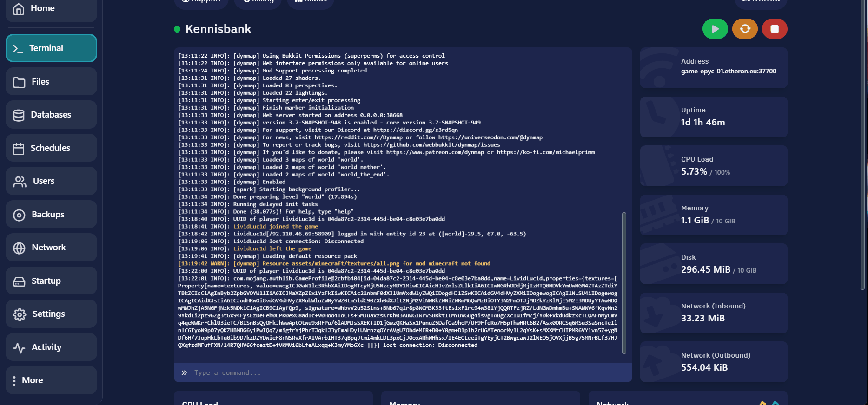Click the Databases cylinder icon
868x405 pixels.
19,115
